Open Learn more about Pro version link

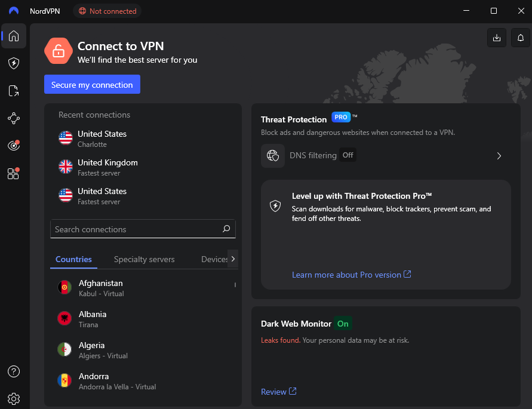pos(352,275)
